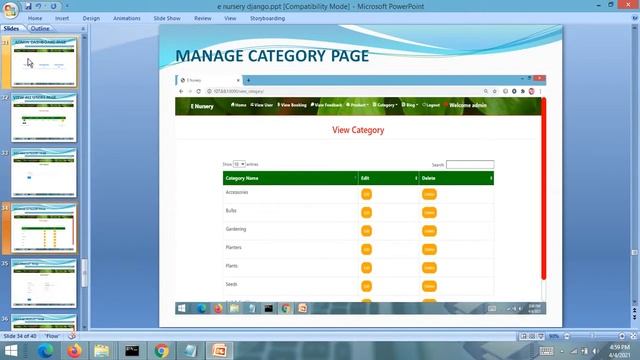
Task: Select slide 36 thumbnail
Action: pos(44,322)
